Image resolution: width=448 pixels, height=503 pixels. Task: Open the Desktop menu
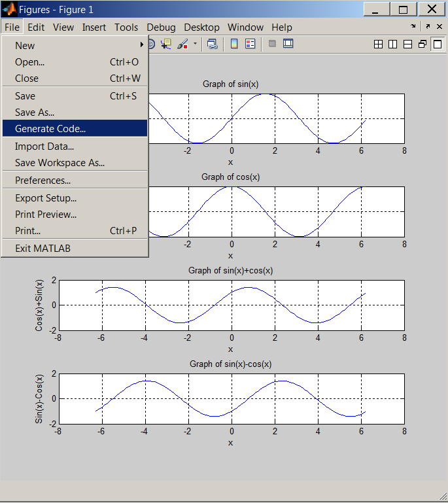pos(201,27)
